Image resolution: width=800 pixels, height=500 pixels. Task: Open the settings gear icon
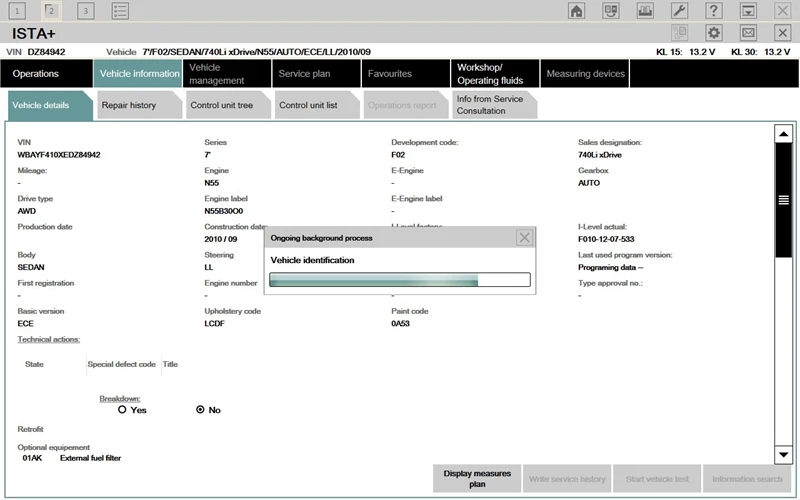(714, 33)
